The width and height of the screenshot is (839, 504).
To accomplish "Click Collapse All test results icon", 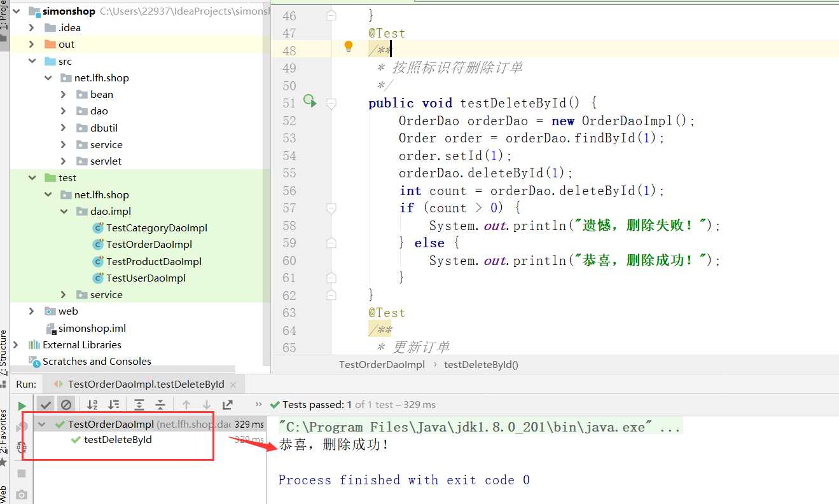I will click(160, 404).
